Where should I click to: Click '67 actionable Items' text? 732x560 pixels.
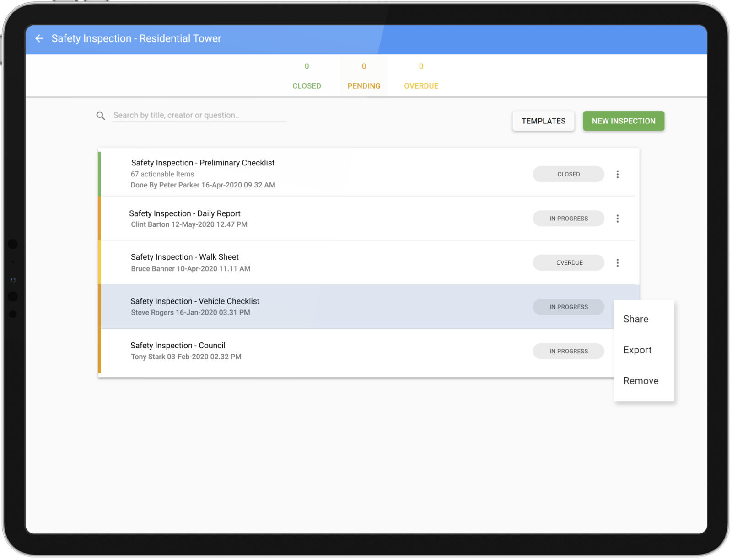coord(162,174)
